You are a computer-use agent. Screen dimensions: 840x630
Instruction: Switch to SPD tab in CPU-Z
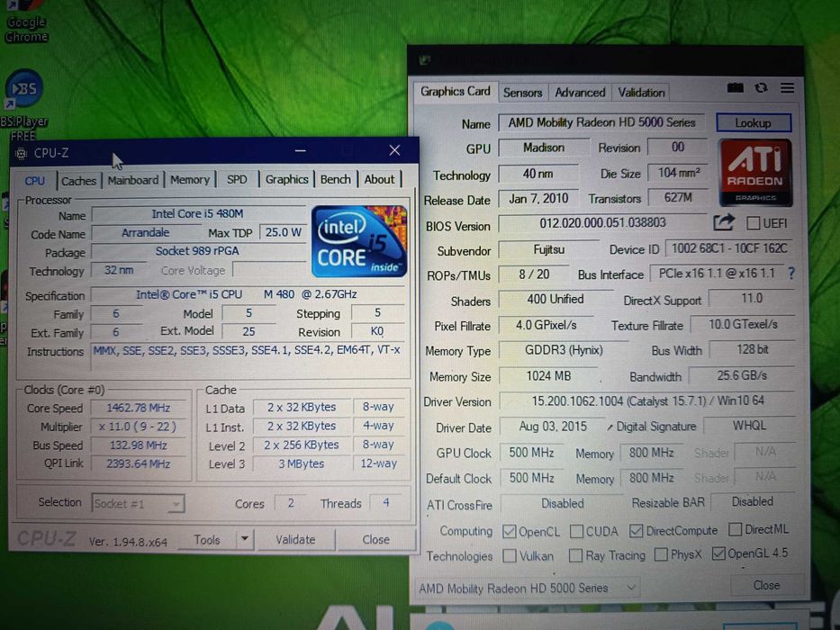(237, 179)
